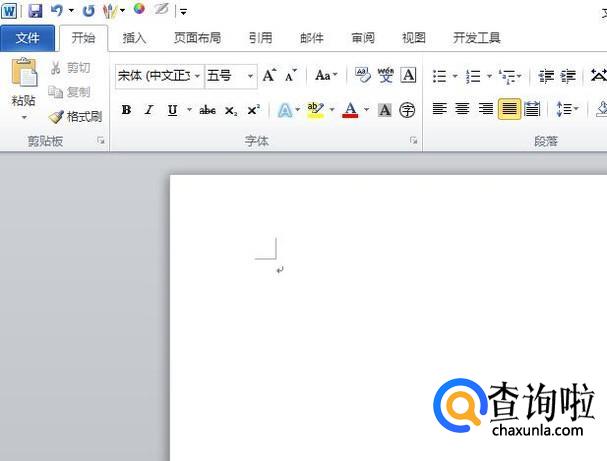
Task: Switch to the 视图 View tab
Action: coord(414,38)
